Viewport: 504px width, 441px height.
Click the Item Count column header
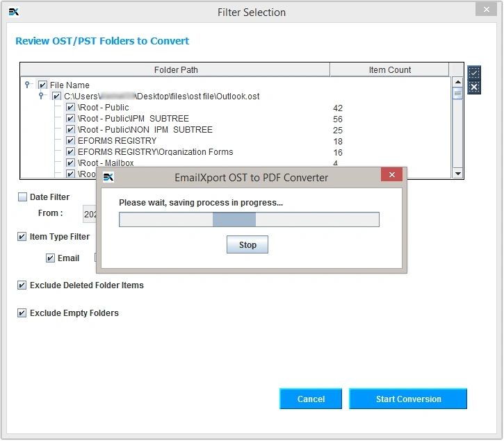tap(389, 69)
